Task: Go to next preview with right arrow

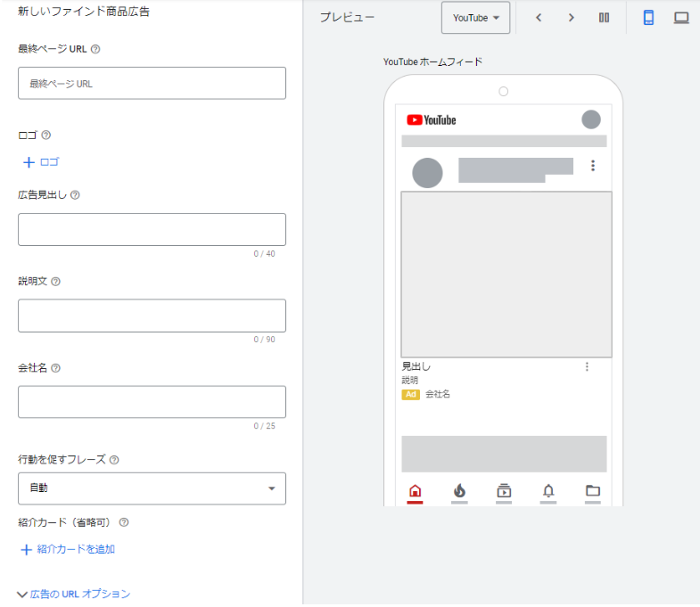Action: point(571,18)
